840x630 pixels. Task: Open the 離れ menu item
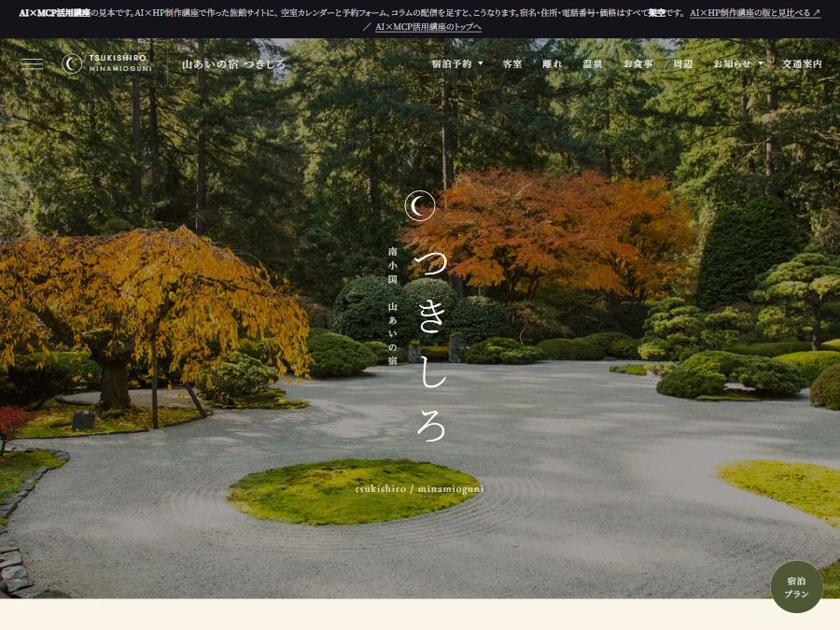click(x=553, y=63)
